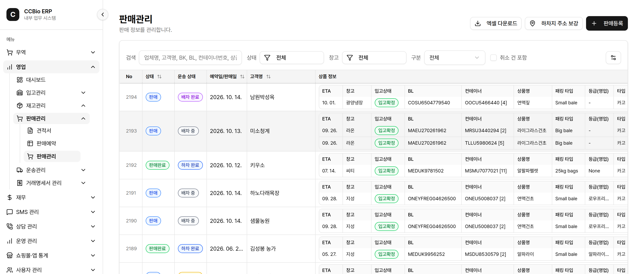Click the 무역 cart icon
The width and height of the screenshot is (644, 274).
[9, 52]
